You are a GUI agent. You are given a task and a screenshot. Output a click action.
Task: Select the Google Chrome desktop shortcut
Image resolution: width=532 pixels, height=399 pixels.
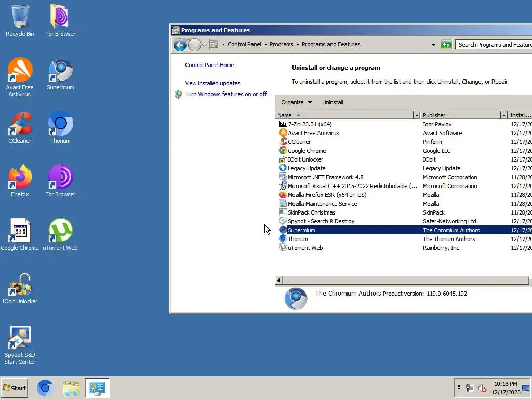tap(20, 234)
